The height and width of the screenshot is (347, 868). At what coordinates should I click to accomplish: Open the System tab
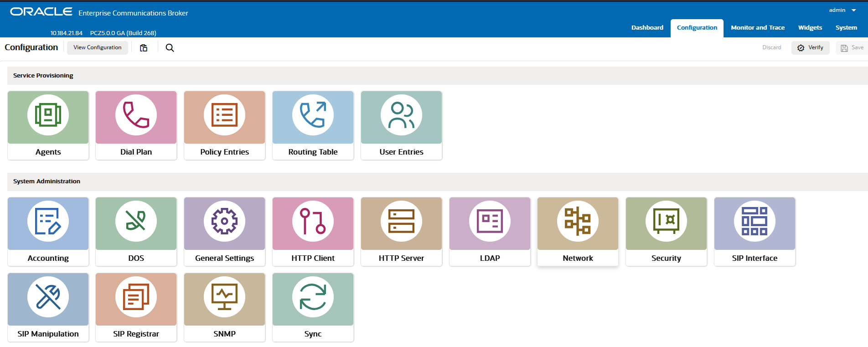(846, 28)
